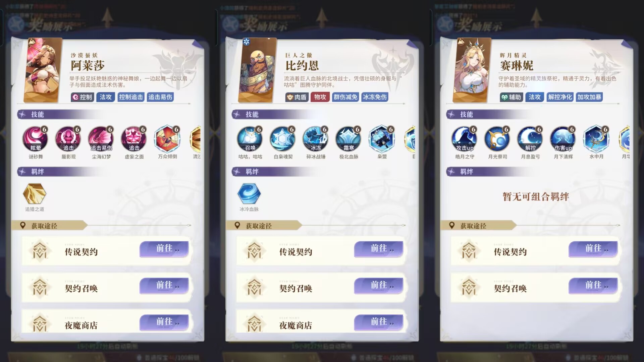Select the 群伤减免 tag on 比约恩

[345, 97]
